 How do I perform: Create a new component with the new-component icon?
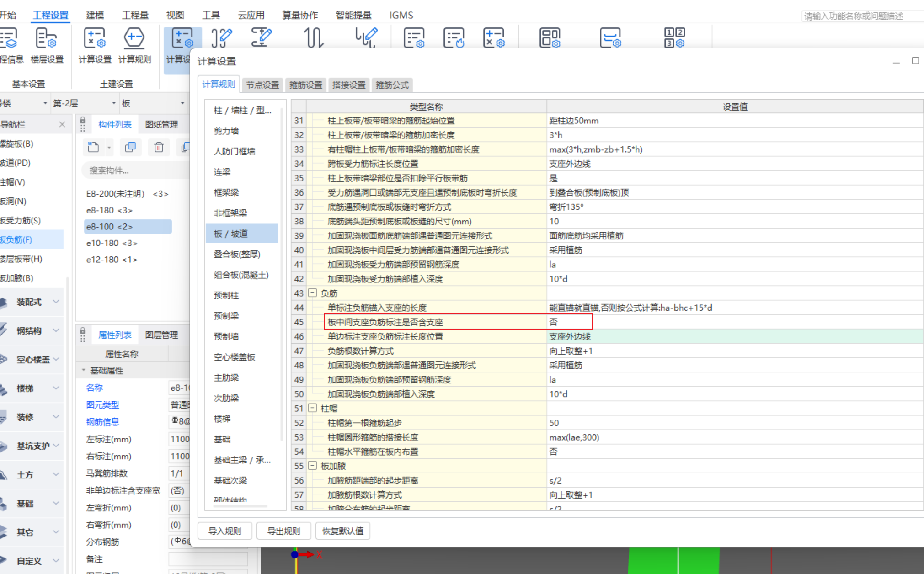94,147
